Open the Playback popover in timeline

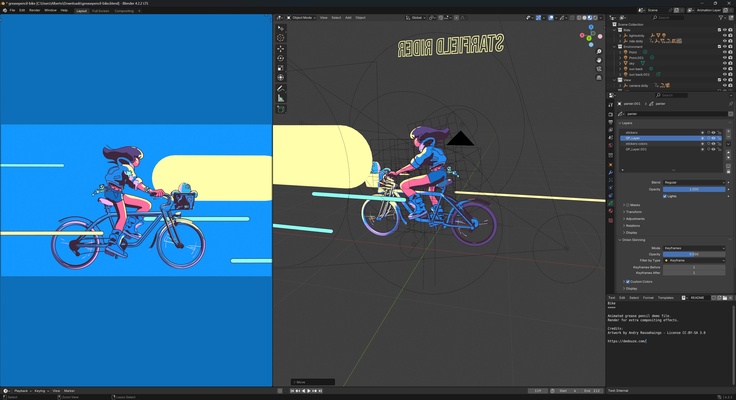tap(22, 391)
